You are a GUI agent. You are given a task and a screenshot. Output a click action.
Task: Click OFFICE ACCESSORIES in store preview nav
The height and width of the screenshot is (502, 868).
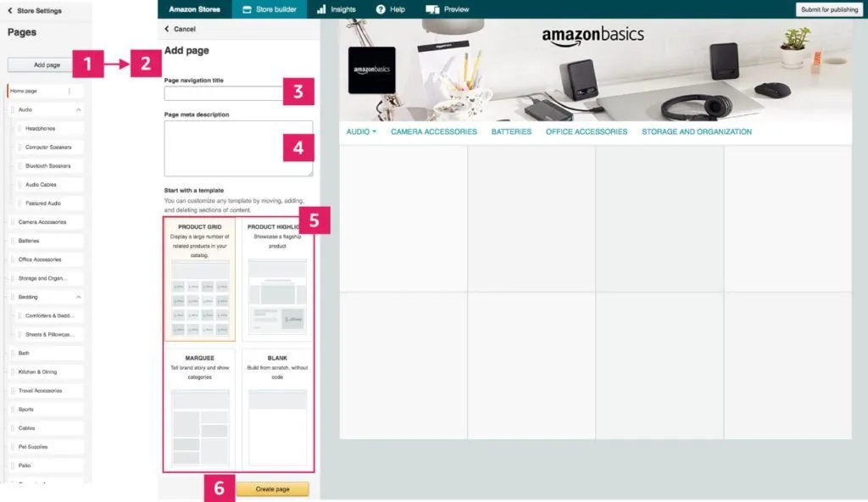point(587,132)
